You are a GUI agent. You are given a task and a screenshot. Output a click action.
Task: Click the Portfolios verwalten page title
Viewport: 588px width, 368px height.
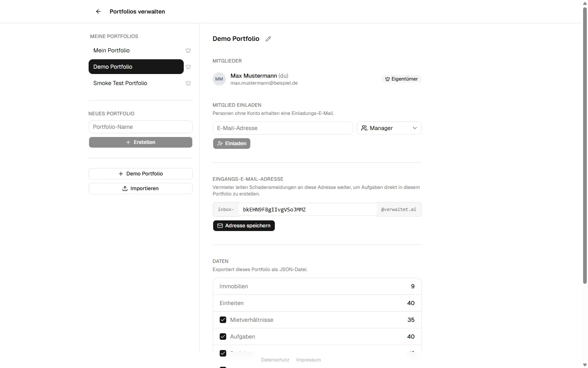click(x=137, y=11)
